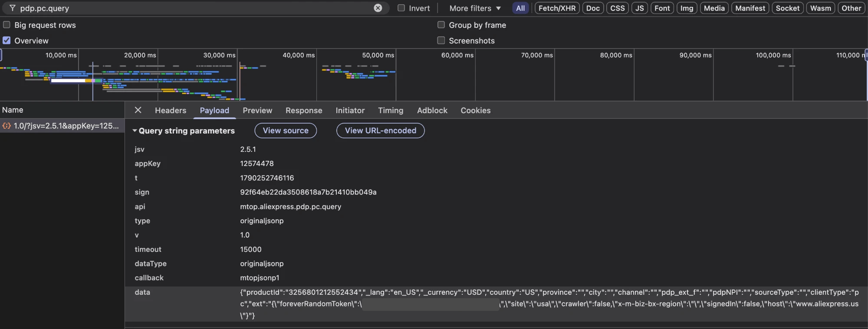Click the 50,000 ms overview timeline marker

coord(378,55)
